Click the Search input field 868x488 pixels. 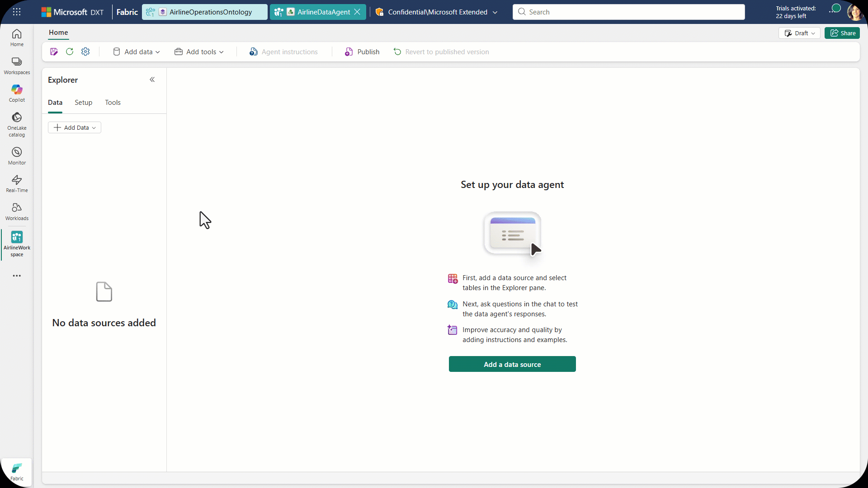tap(628, 12)
